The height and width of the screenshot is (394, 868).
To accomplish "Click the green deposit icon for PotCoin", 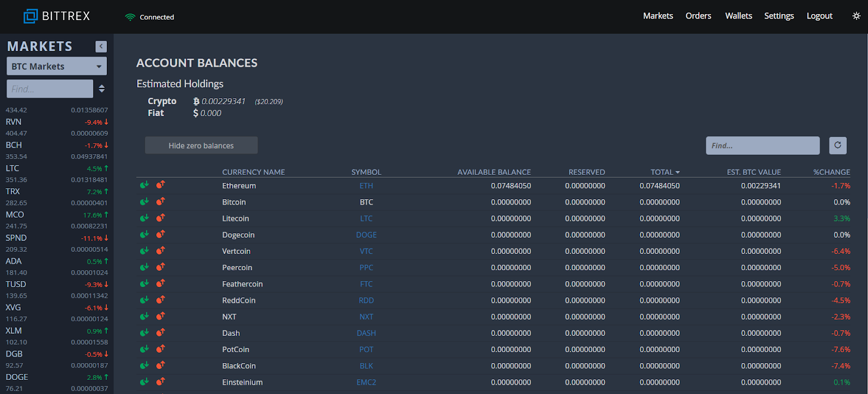I will pos(144,348).
